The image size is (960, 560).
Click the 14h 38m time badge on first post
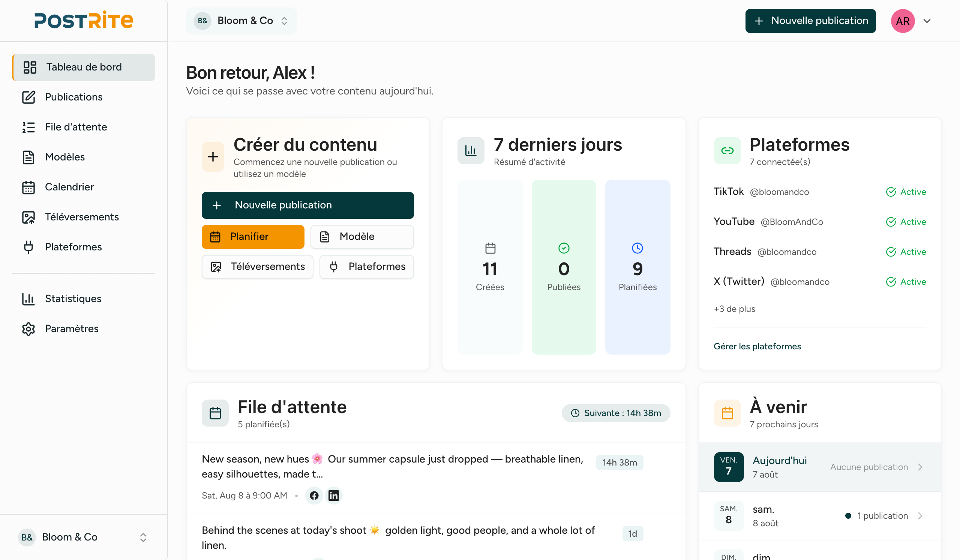(619, 463)
